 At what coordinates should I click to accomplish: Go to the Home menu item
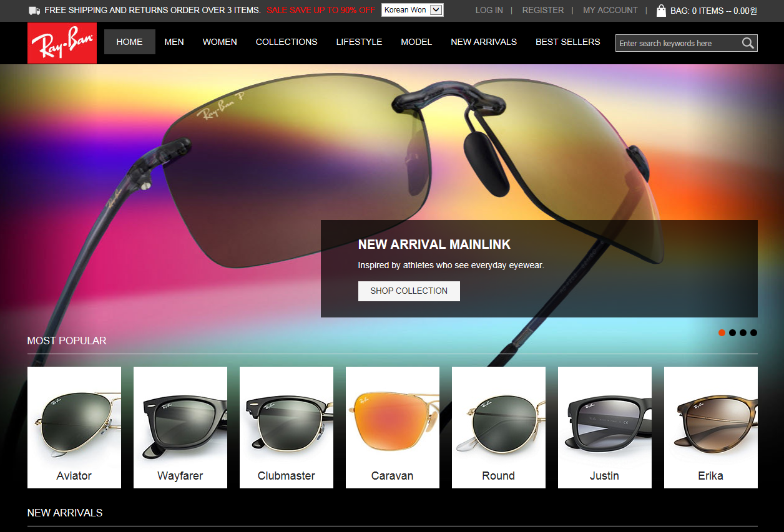tap(130, 42)
